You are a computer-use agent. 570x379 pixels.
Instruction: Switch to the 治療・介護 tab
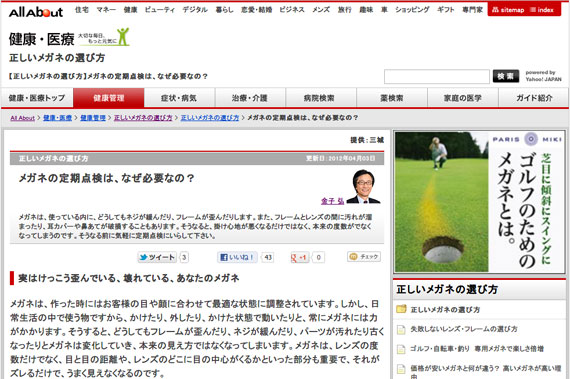coord(250,98)
